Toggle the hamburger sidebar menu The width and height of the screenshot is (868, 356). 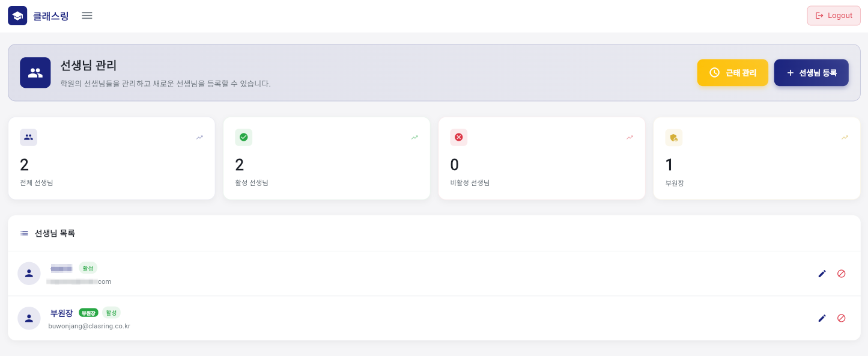point(87,16)
